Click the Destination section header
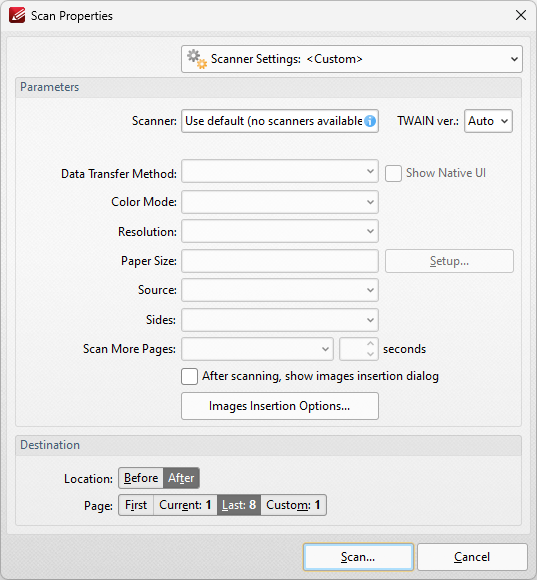 (268, 445)
